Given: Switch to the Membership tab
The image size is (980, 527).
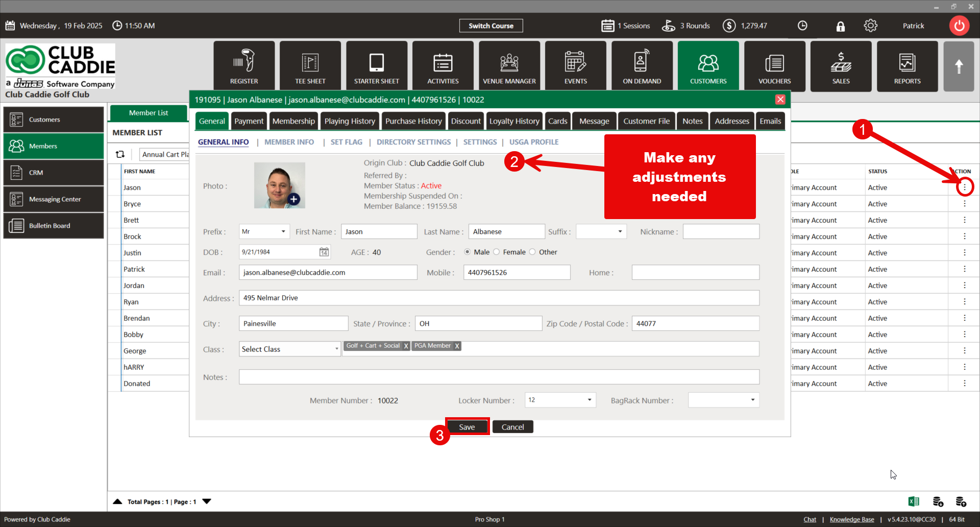Looking at the screenshot, I should point(293,121).
